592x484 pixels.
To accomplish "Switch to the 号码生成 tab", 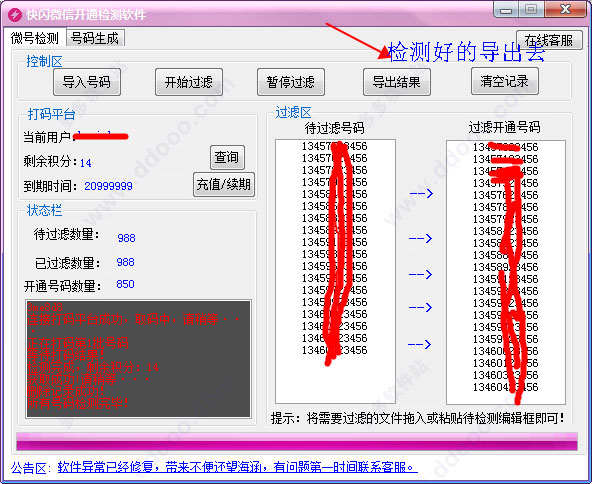I will coord(95,38).
